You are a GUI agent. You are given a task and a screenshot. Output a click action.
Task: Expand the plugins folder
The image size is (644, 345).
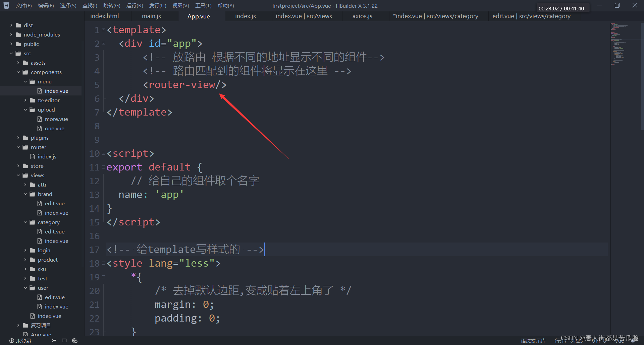click(x=18, y=138)
